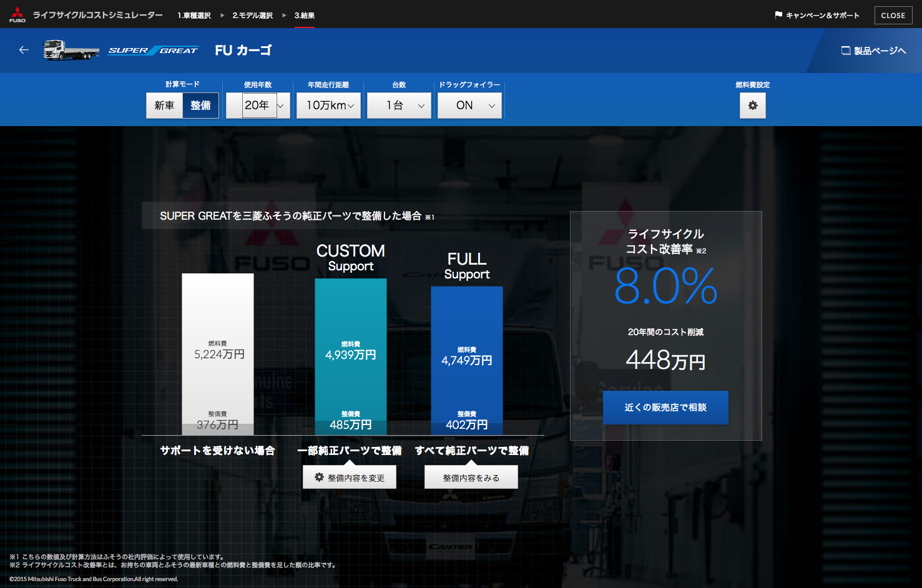
Task: Click the 485万円 maintenance cost value
Action: click(351, 424)
